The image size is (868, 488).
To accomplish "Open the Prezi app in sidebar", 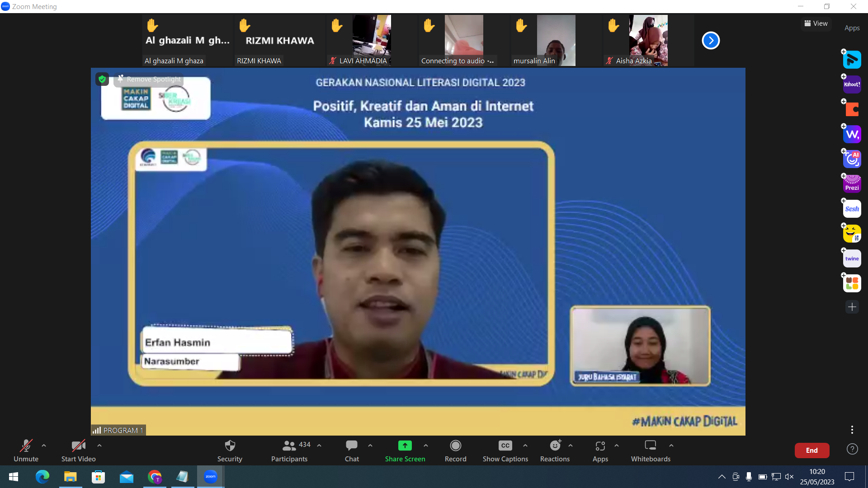I will coord(852,184).
